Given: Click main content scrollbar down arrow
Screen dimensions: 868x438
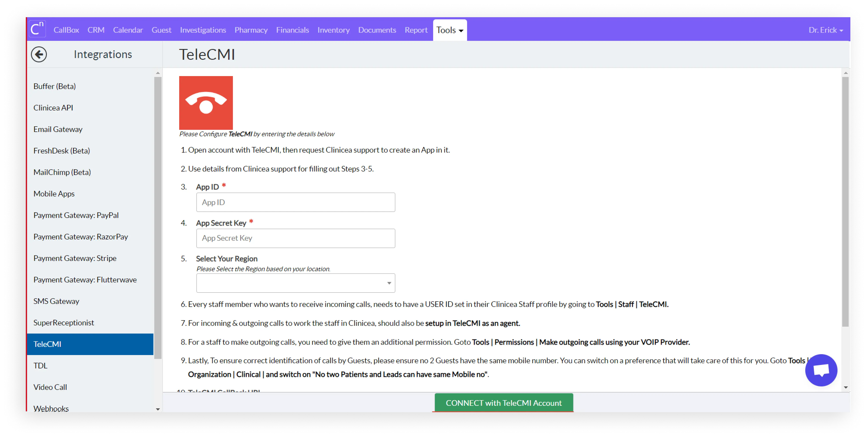Looking at the screenshot, I should (x=845, y=388).
